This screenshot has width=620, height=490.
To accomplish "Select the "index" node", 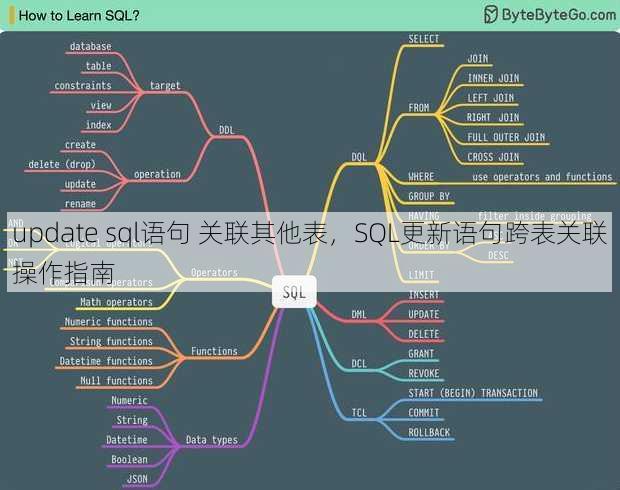I will (x=98, y=125).
